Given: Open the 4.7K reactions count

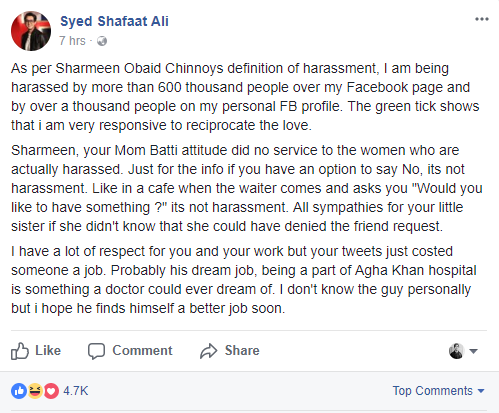Looking at the screenshot, I should click(x=76, y=391).
